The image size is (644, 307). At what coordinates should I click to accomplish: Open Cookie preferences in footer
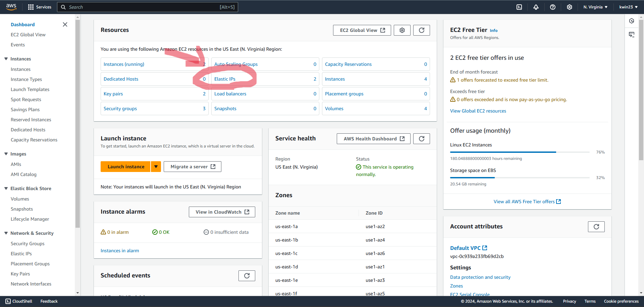[621, 301]
